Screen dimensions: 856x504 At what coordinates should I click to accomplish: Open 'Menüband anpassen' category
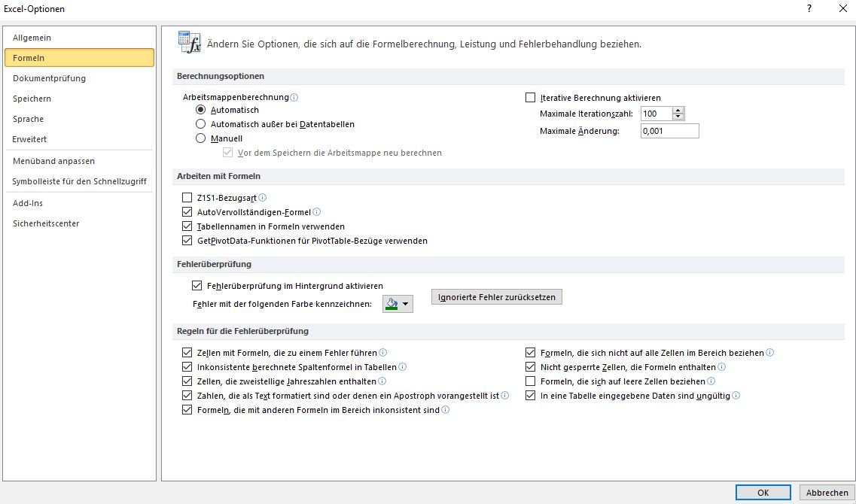coord(79,161)
